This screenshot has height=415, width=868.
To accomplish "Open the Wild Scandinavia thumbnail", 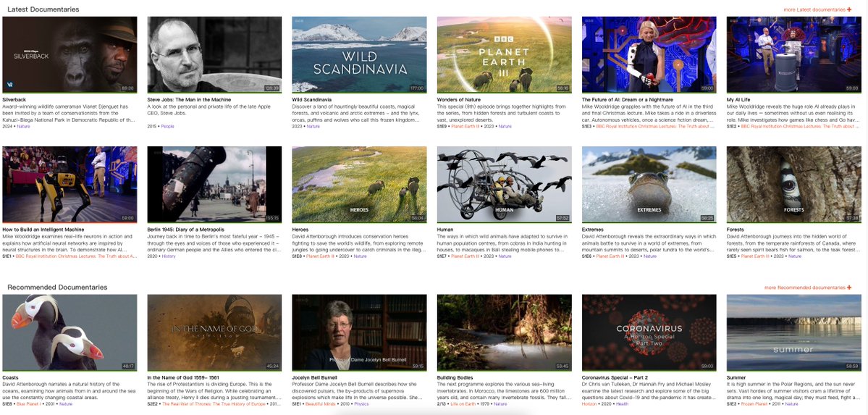I will tap(359, 54).
